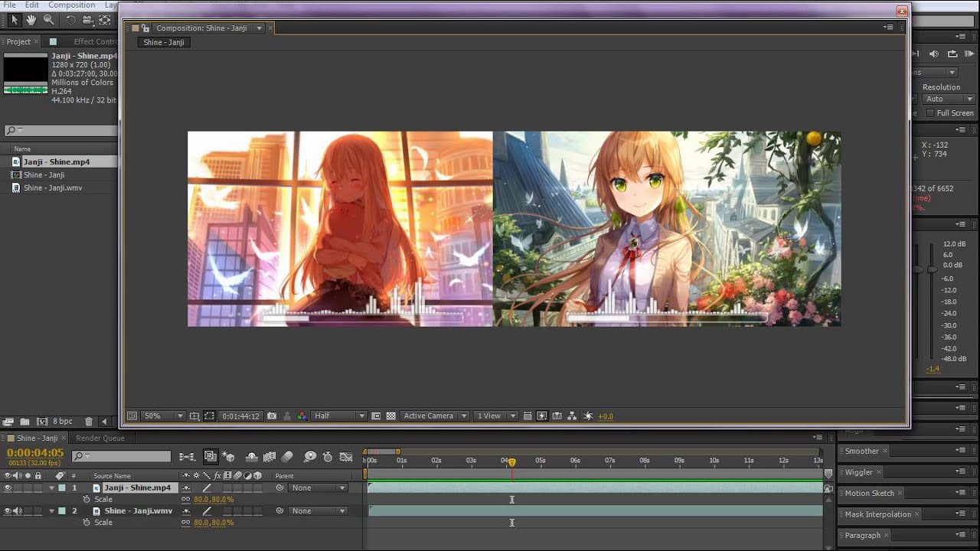Viewport: 980px width, 551px height.
Task: Open Parent dropdown for Janji - Shine.mp4 layer
Action: (318, 487)
